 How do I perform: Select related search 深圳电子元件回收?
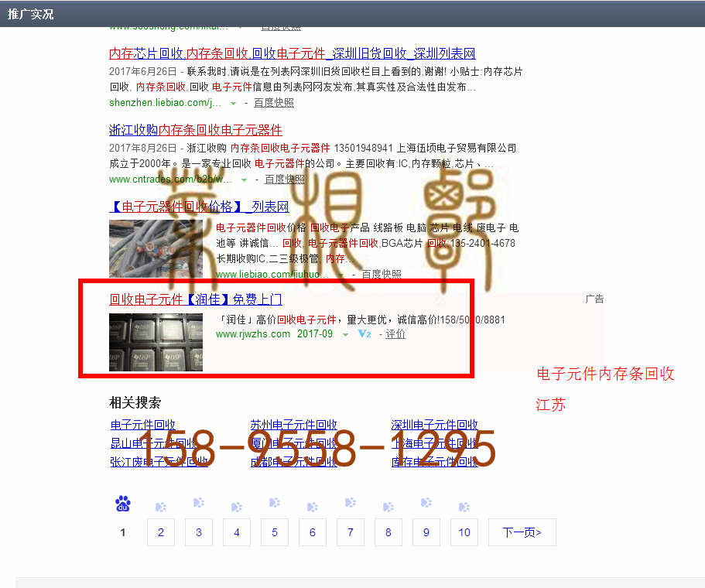[434, 425]
